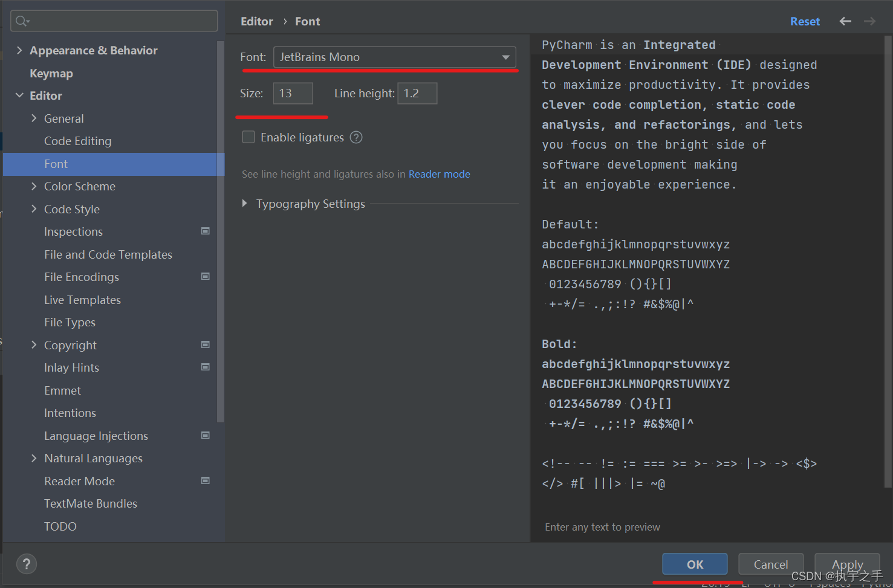Click the Line height input field

coord(417,93)
